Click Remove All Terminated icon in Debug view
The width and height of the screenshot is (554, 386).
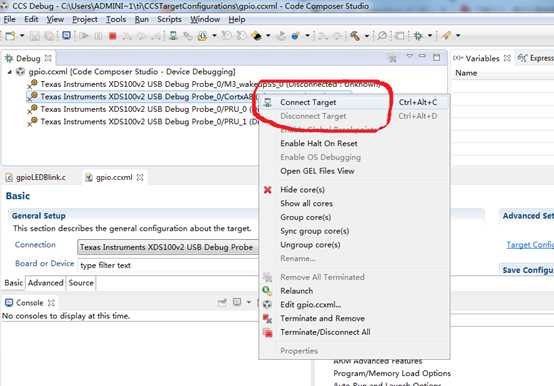(x=393, y=59)
